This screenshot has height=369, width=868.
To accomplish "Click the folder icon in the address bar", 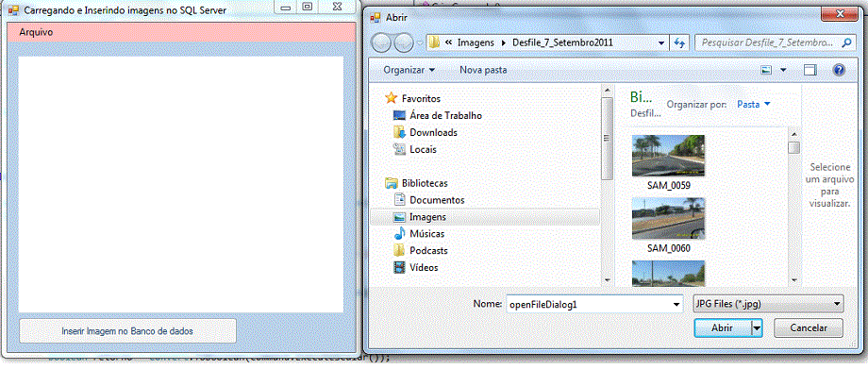I will tap(435, 42).
